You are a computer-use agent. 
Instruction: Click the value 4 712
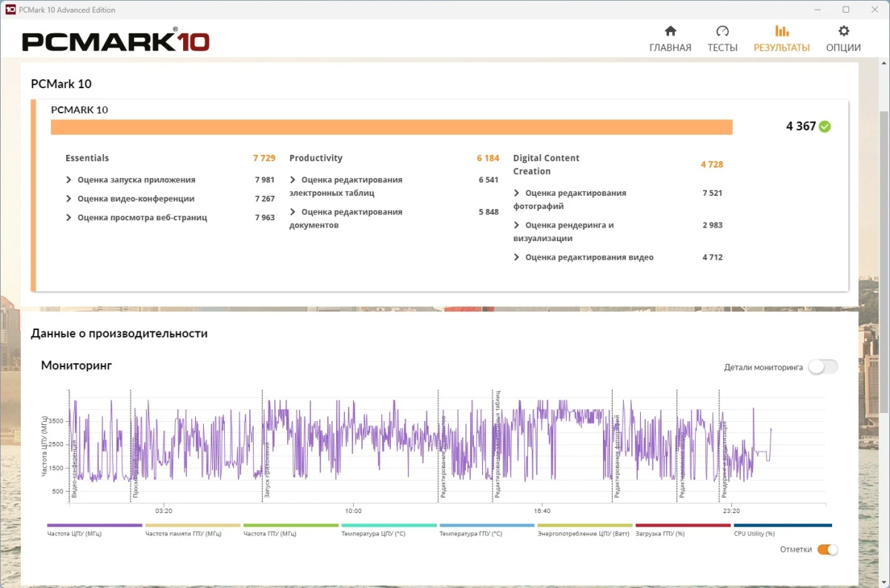tap(712, 257)
